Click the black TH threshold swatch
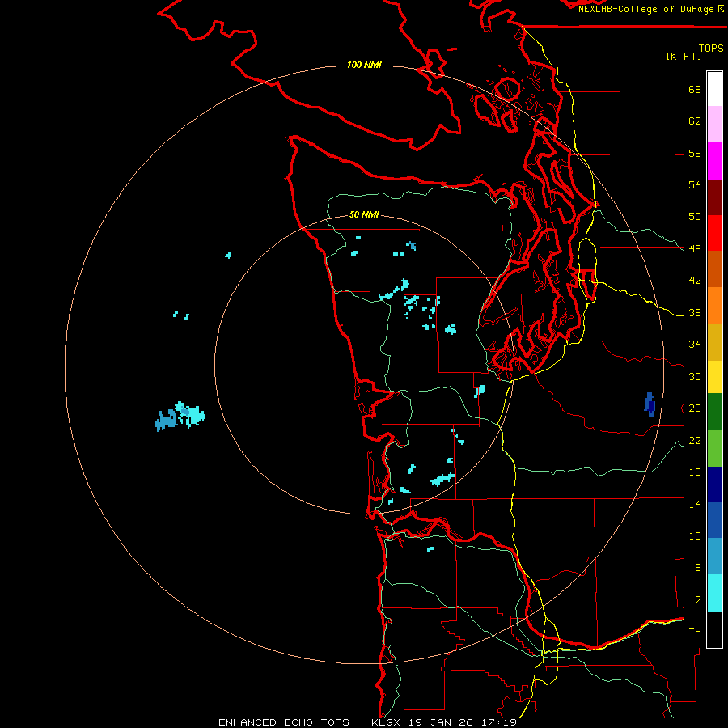This screenshot has height=728, width=728. [x=714, y=629]
